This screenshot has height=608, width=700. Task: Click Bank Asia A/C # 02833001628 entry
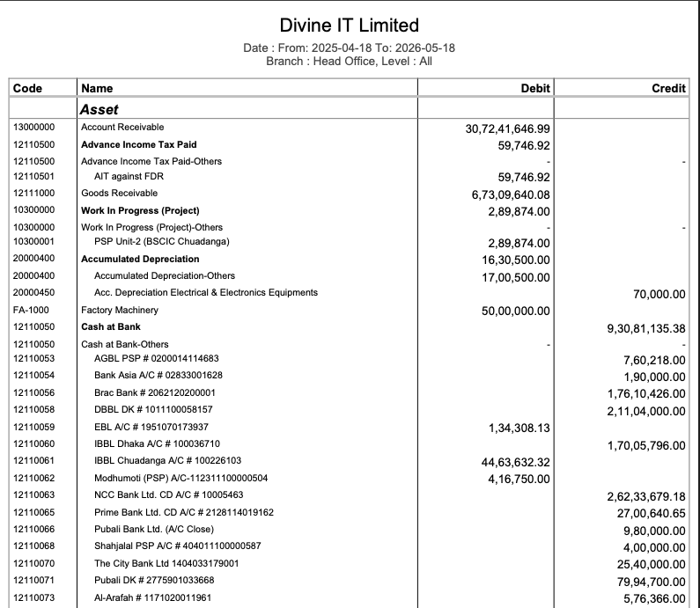click(158, 375)
